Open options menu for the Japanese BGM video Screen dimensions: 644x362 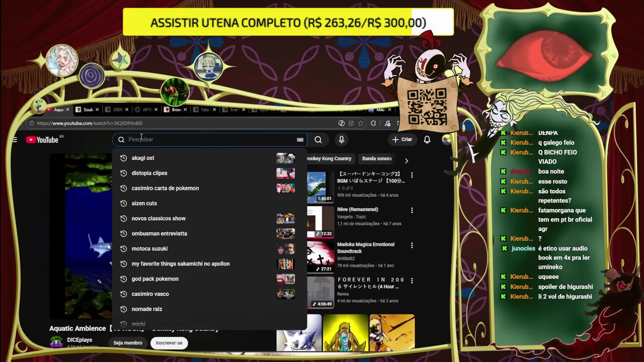[x=412, y=175]
